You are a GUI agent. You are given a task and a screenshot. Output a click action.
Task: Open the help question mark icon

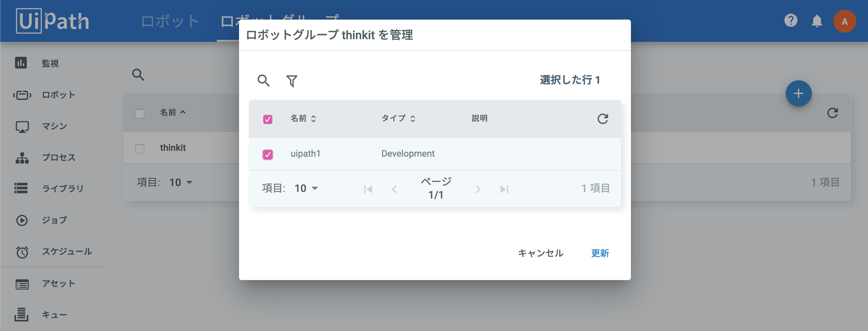pos(791,21)
